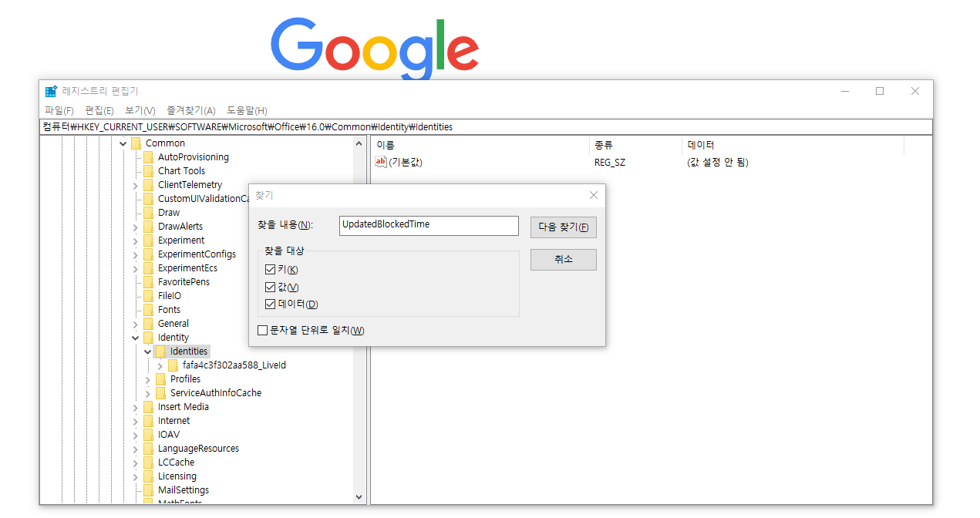Image resolution: width=980 pixels, height=518 pixels.
Task: Click the 데이터 column header
Action: coord(793,145)
